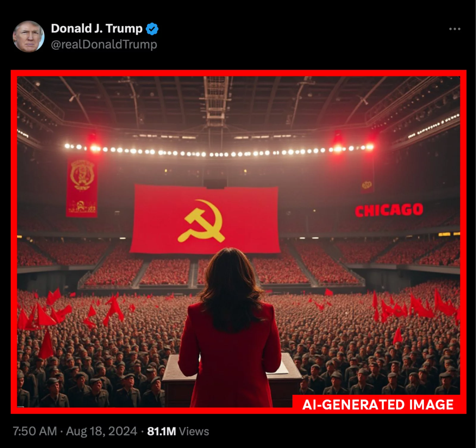Click the AI-GENERATED IMAGE label
This screenshot has width=476, height=448.
pos(378,405)
